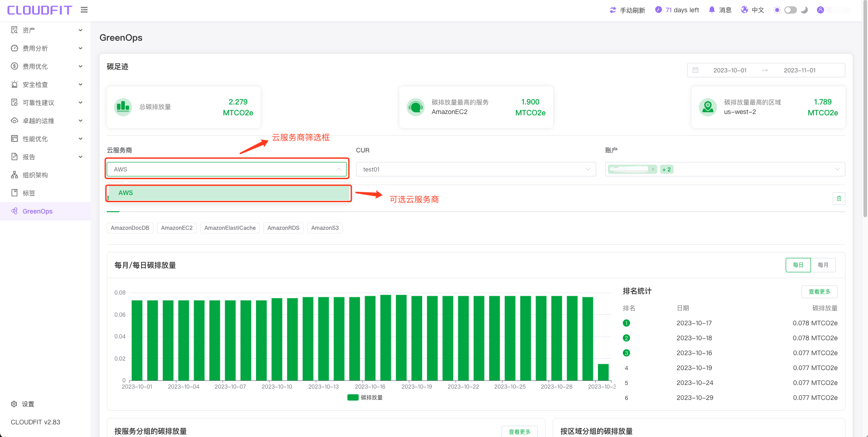Collapse sidebar with hamburger menu icon
This screenshot has height=437, width=868.
point(84,10)
